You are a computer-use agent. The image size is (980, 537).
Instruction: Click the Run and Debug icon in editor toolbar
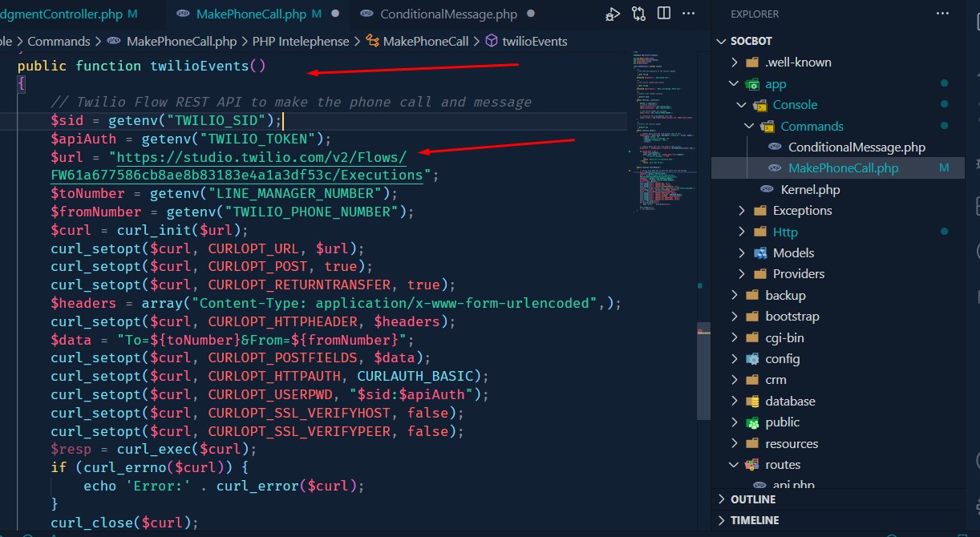613,14
